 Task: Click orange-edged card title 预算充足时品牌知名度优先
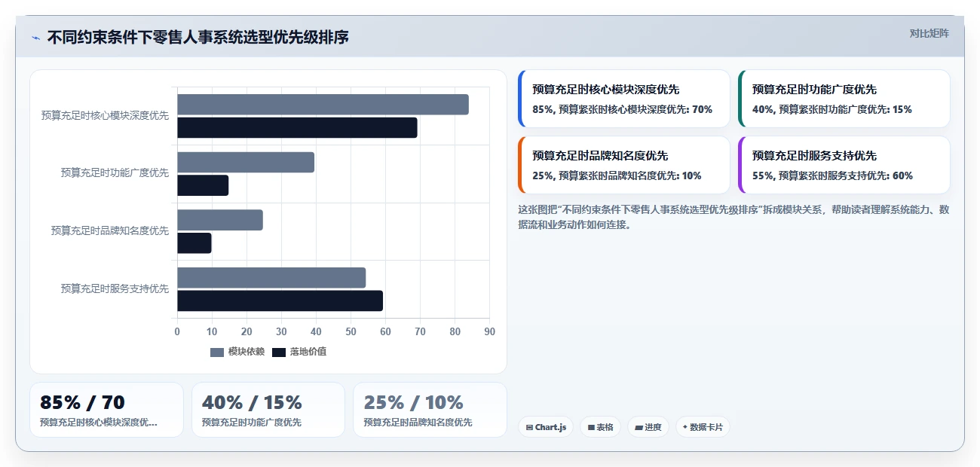click(x=600, y=156)
